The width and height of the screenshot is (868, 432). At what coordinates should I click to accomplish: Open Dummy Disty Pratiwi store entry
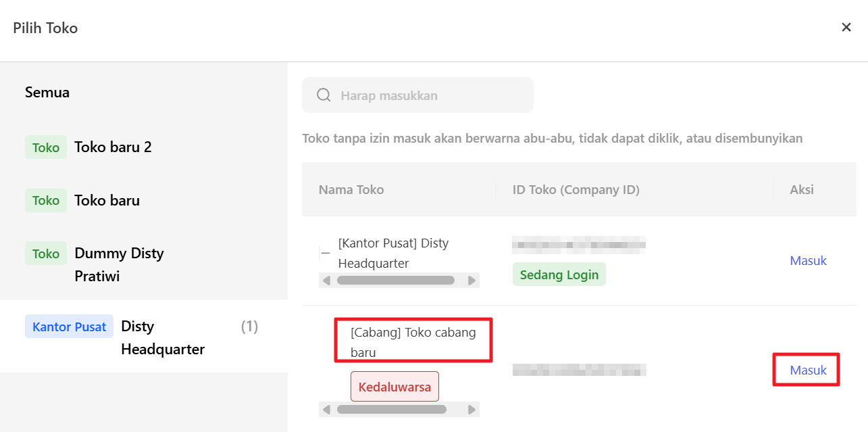tap(119, 264)
